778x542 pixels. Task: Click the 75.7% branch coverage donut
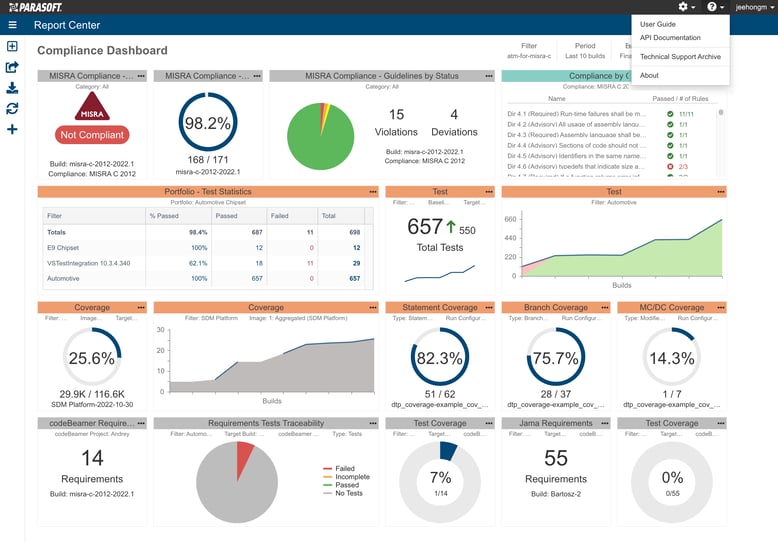(556, 357)
